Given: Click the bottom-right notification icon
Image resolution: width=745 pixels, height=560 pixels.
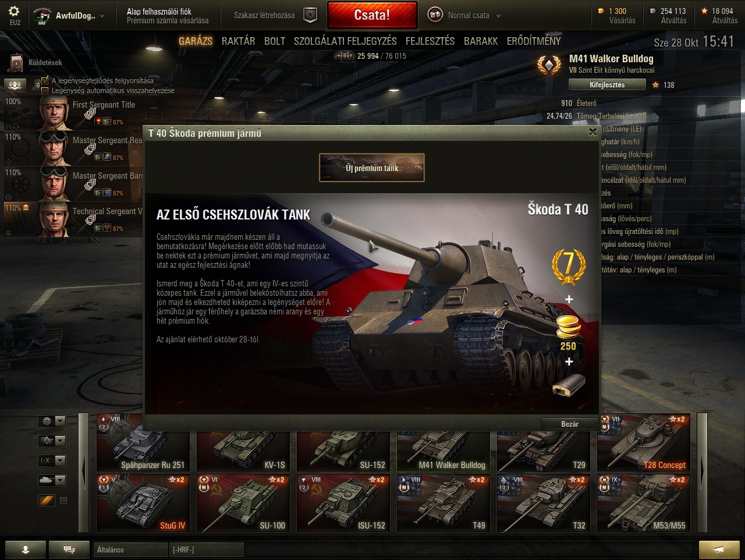Looking at the screenshot, I should [719, 549].
